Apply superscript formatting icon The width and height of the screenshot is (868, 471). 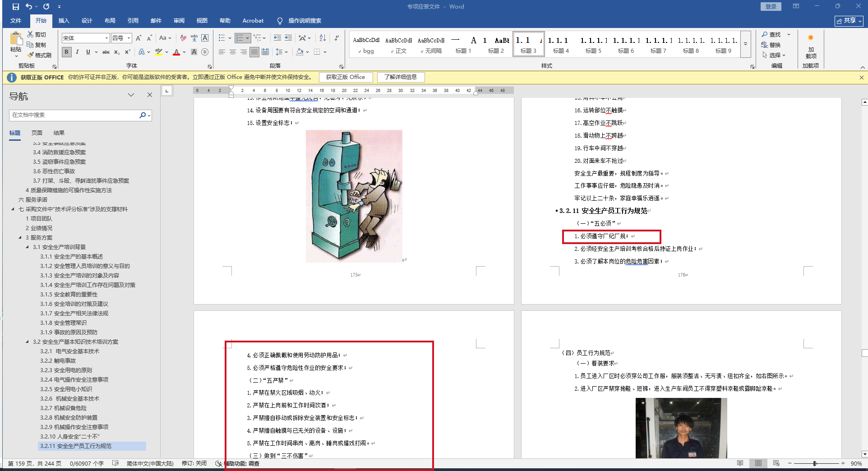(128, 52)
